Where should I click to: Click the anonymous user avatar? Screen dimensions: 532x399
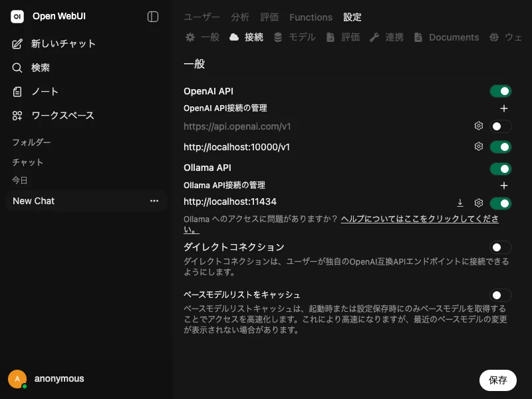coord(17,378)
